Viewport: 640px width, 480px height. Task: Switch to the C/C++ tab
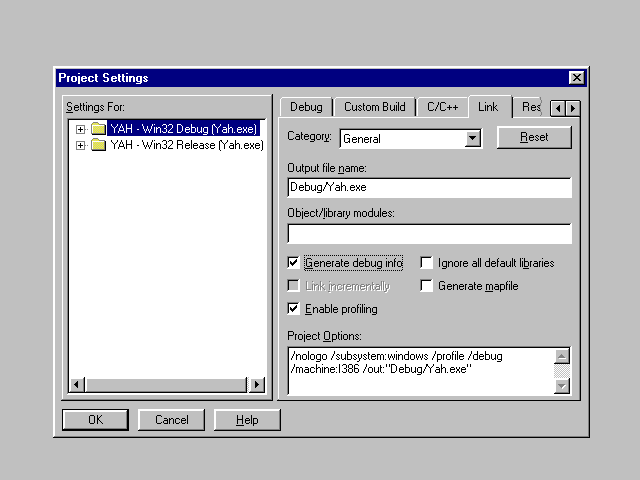443,107
